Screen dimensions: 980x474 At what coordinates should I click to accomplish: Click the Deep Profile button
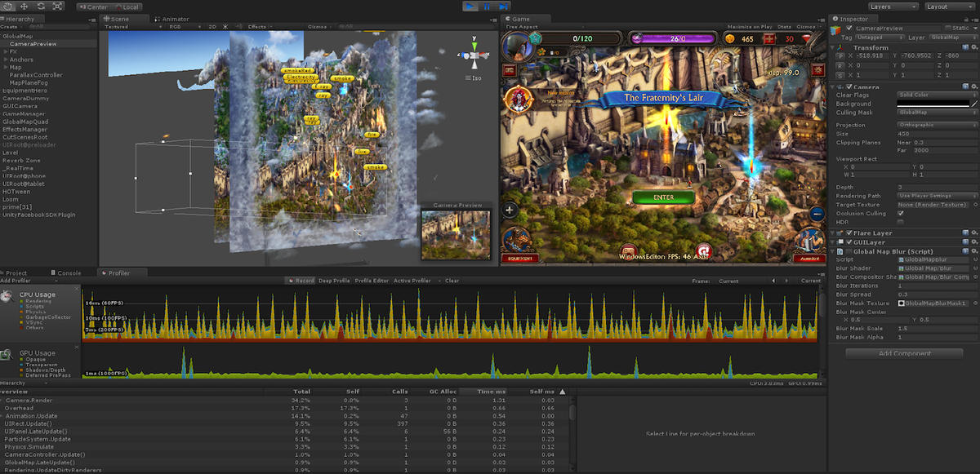pyautogui.click(x=335, y=281)
